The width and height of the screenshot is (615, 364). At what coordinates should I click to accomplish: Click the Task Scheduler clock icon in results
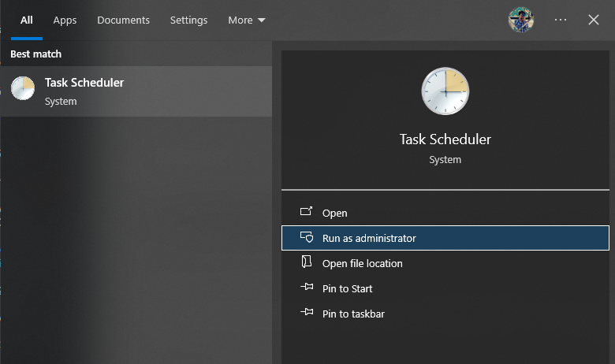[x=23, y=88]
